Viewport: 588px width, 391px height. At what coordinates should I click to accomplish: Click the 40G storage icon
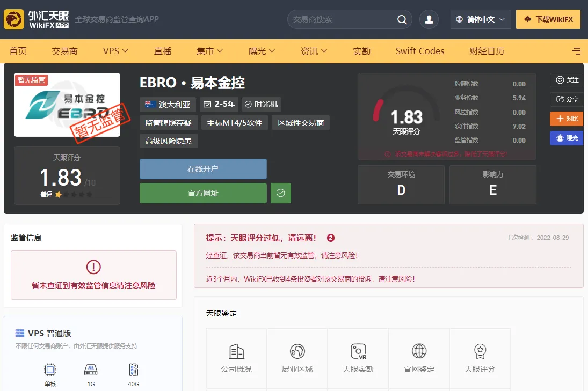134,370
